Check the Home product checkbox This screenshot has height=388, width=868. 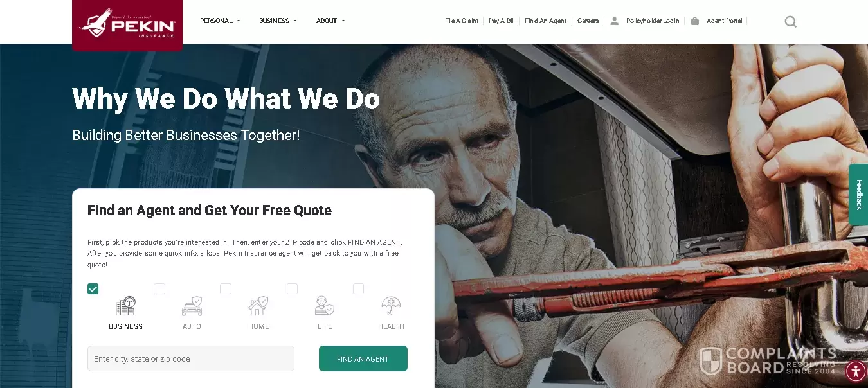click(226, 289)
